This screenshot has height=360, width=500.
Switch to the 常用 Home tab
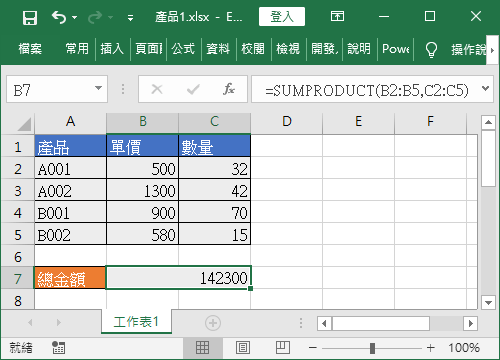click(x=77, y=49)
